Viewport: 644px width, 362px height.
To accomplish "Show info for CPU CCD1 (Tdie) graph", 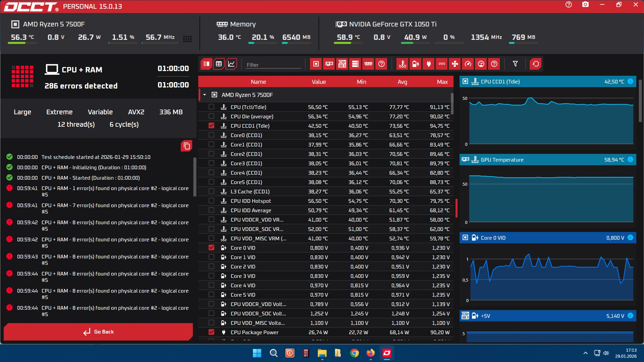I will 630,81.
